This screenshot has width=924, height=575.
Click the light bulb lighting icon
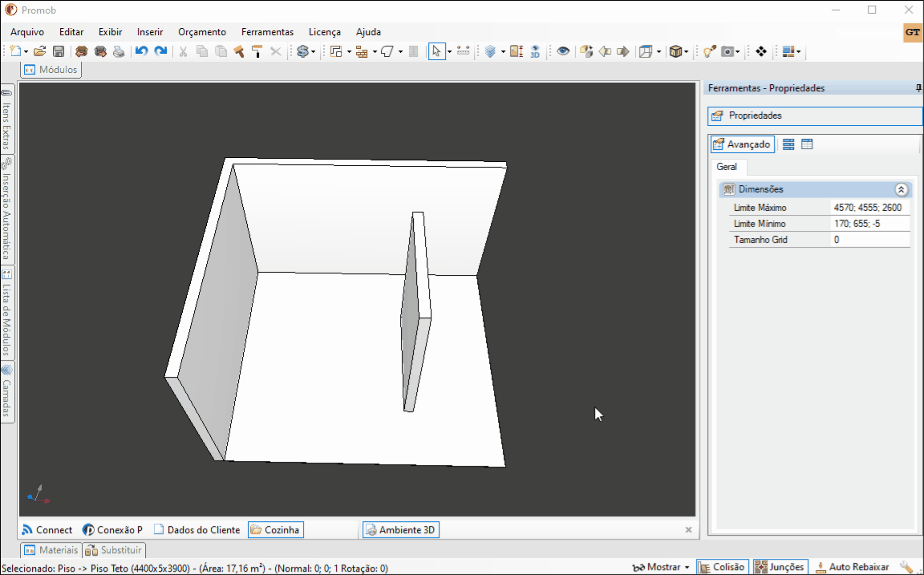pos(710,51)
